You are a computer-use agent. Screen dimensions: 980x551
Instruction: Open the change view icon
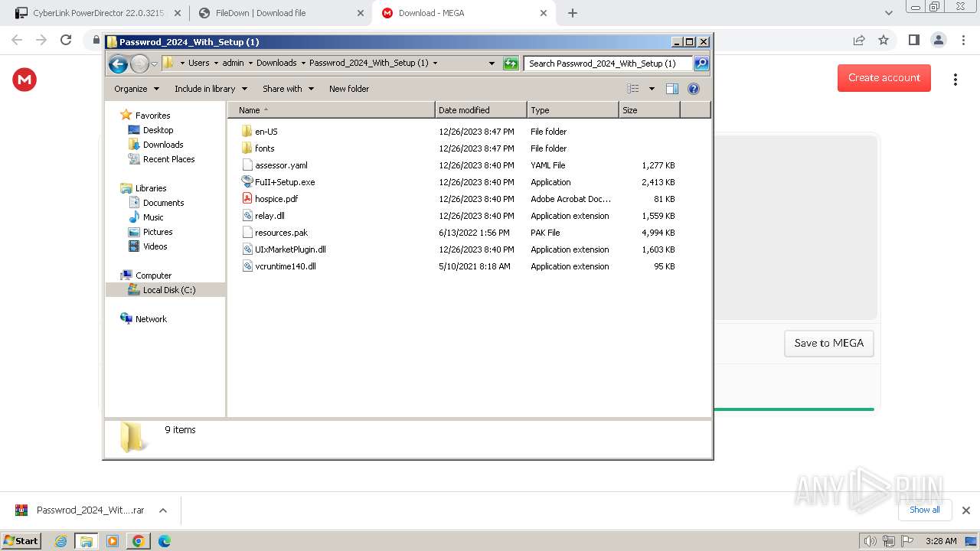click(x=632, y=89)
